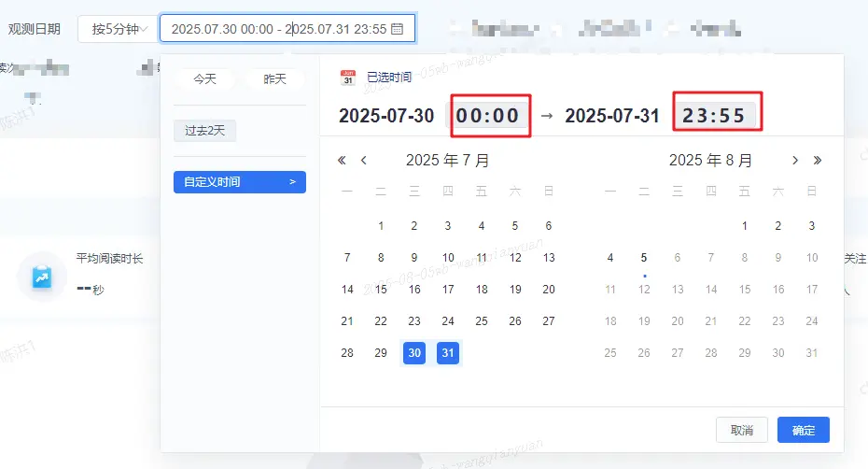Viewport: 868px width, 469px height.
Task: Select July 31 in the calendar
Action: [x=448, y=352]
